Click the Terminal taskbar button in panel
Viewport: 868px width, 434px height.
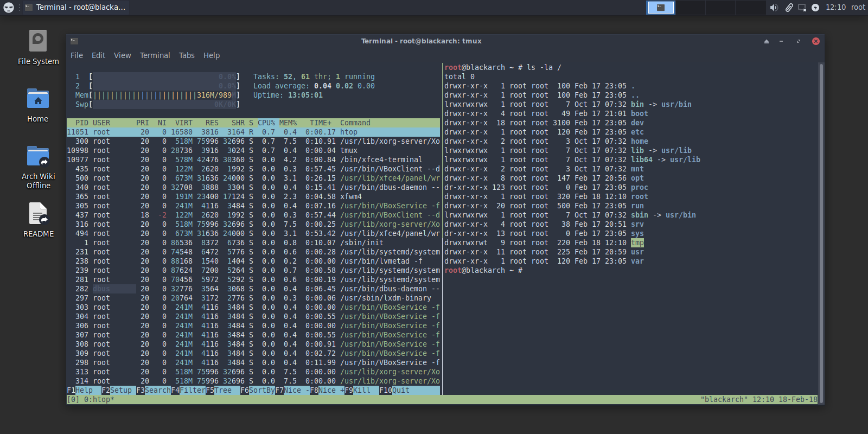point(75,7)
